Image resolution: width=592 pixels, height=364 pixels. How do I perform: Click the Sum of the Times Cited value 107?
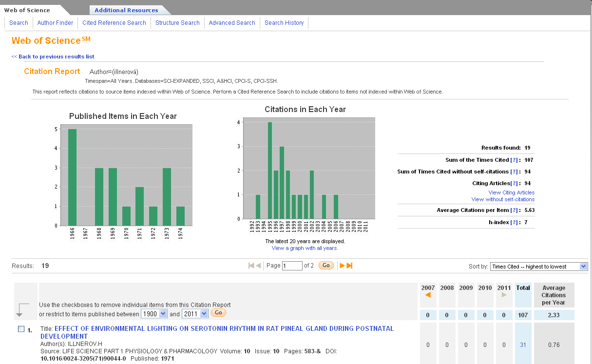530,160
